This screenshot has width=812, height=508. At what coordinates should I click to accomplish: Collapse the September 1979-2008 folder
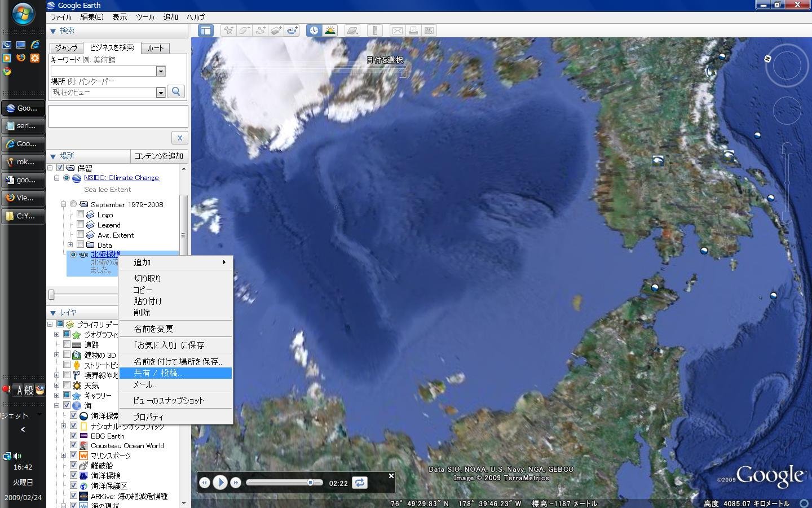[x=63, y=204]
